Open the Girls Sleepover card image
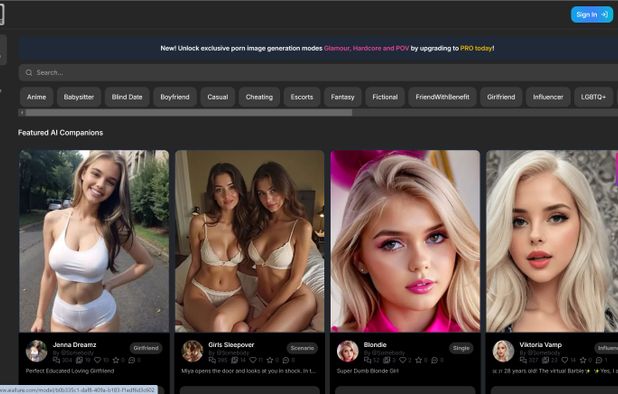 pos(249,241)
